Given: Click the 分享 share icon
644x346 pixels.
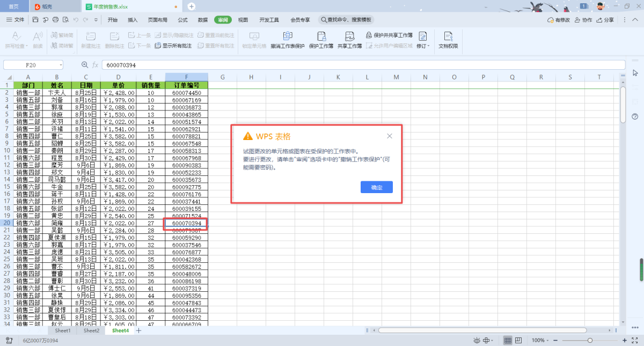Looking at the screenshot, I should (x=605, y=20).
